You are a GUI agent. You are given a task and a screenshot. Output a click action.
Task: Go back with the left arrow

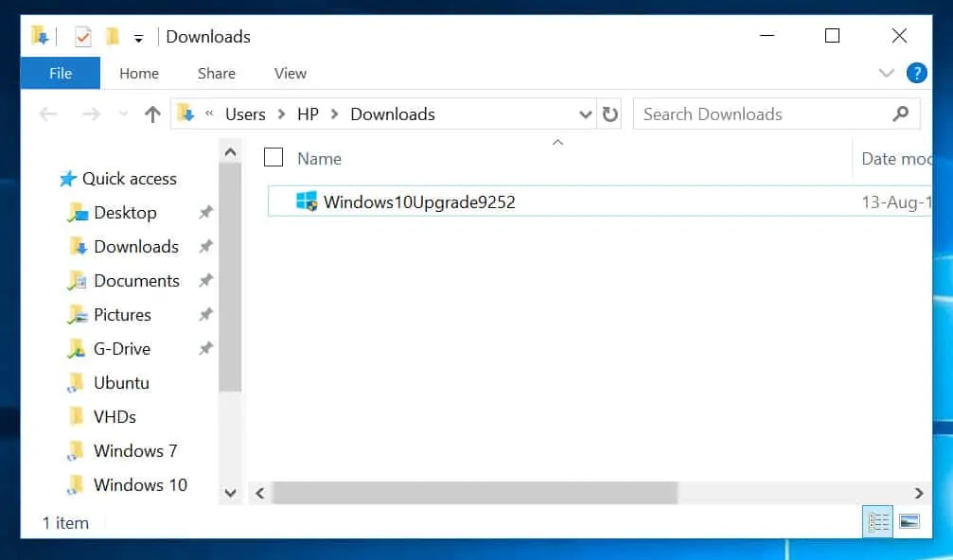point(48,114)
